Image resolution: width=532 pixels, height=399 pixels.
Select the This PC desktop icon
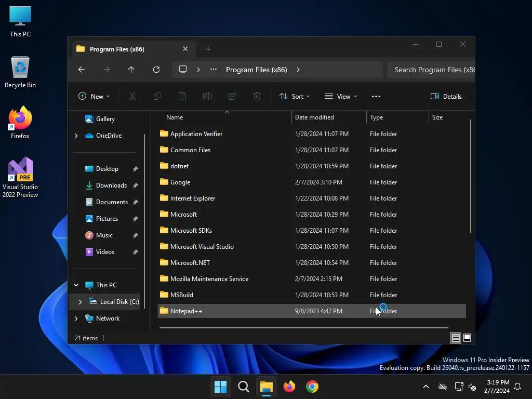coord(20,21)
